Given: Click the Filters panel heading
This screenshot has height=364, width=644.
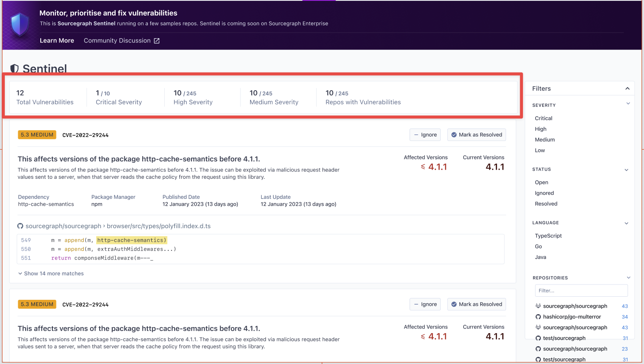Looking at the screenshot, I should click(x=541, y=89).
